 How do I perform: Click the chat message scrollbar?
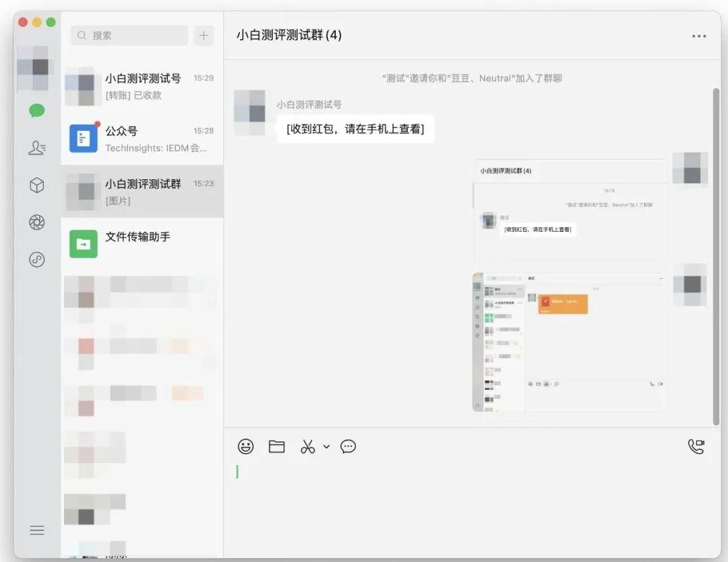[716, 256]
